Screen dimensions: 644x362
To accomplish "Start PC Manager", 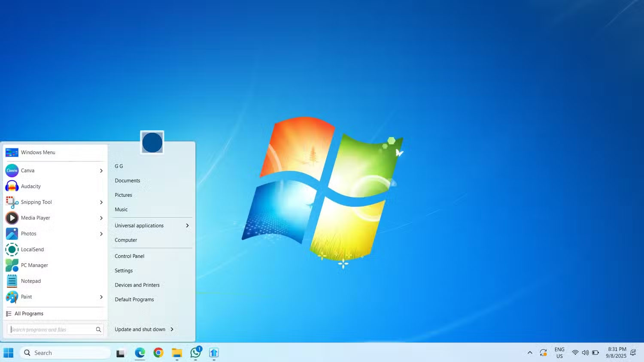I will pos(34,265).
